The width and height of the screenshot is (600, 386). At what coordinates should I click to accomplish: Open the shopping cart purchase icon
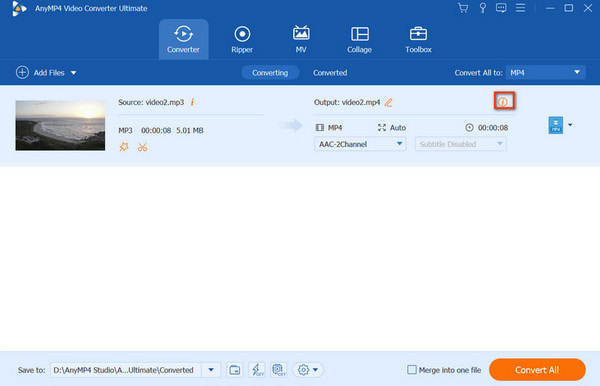pyautogui.click(x=463, y=8)
